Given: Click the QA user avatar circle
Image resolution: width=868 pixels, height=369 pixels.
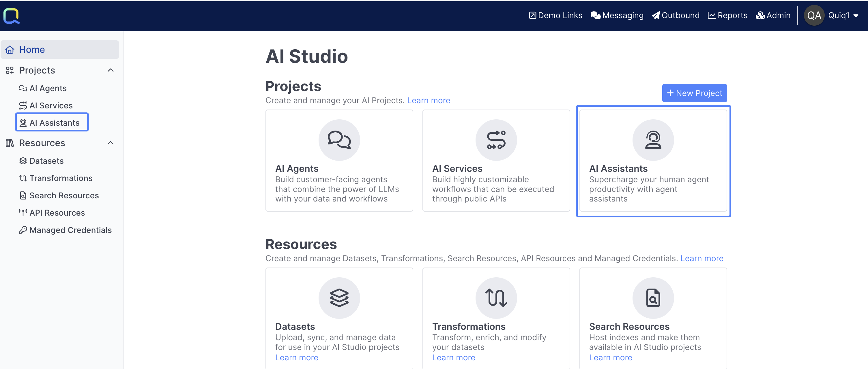Looking at the screenshot, I should (x=814, y=16).
